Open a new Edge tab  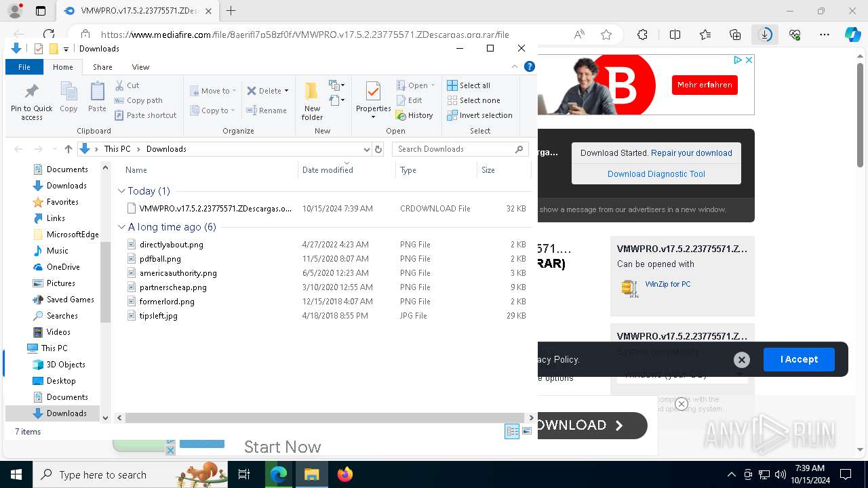tap(231, 11)
